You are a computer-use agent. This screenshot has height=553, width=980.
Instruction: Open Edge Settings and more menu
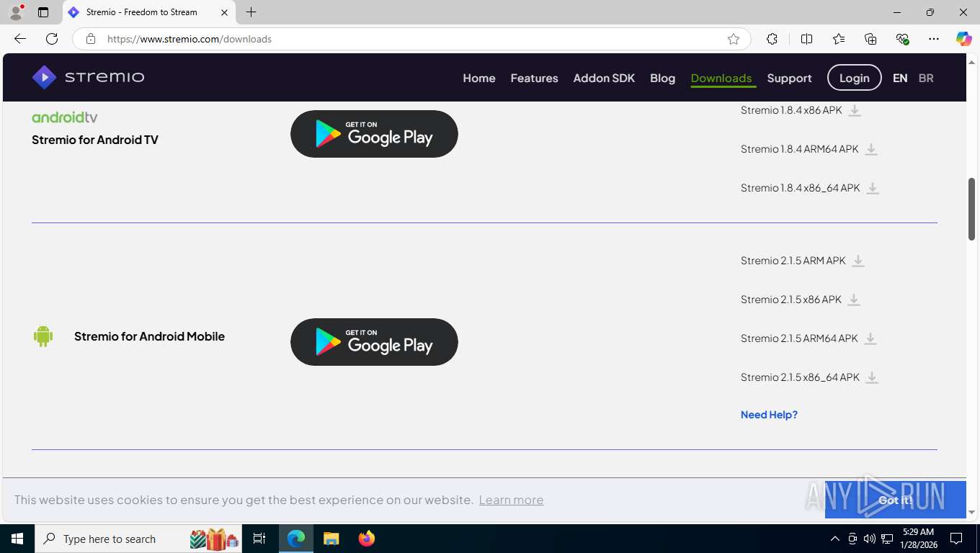coord(934,39)
